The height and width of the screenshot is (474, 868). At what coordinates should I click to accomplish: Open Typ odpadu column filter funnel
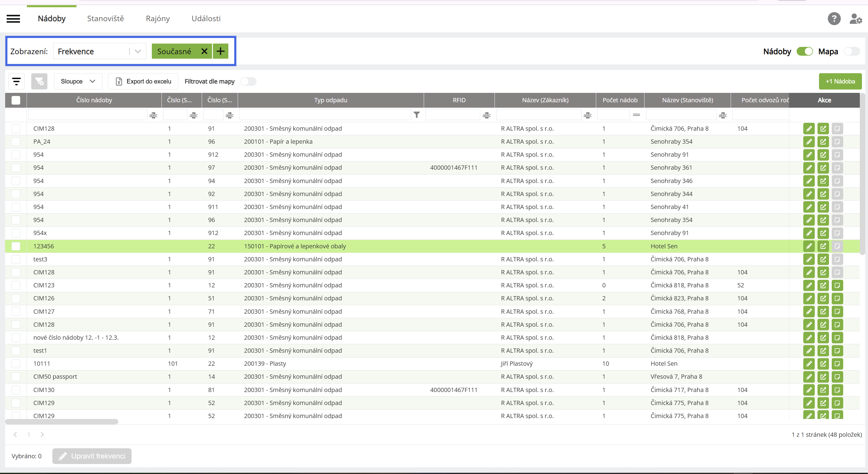coord(416,115)
